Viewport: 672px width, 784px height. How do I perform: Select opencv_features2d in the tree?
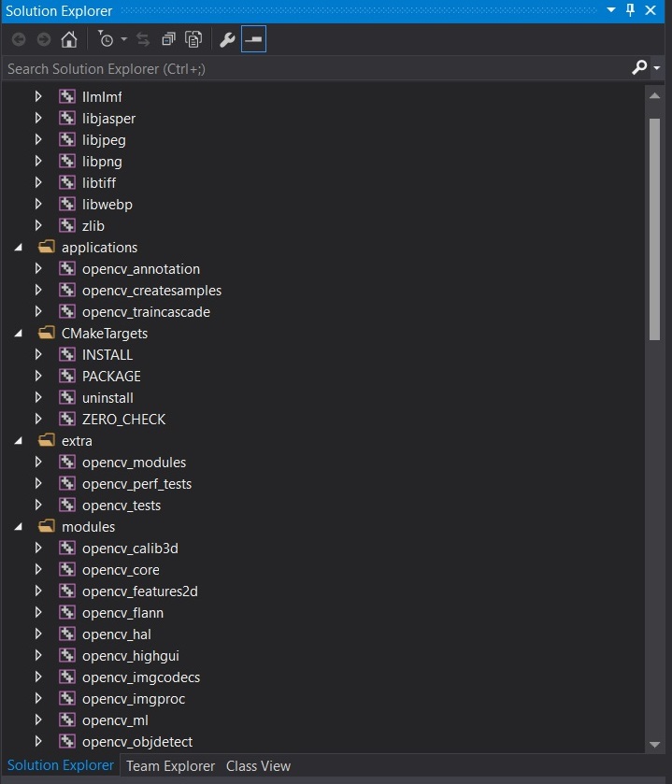(x=140, y=592)
